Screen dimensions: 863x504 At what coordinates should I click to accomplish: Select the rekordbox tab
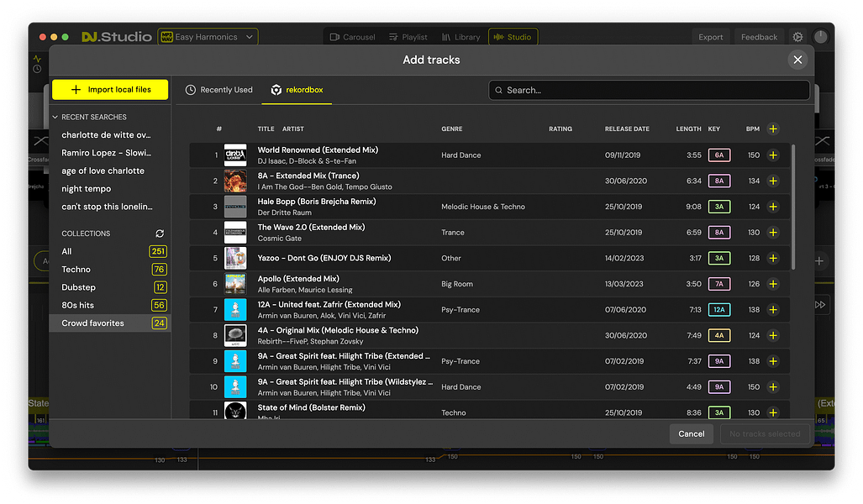click(297, 90)
